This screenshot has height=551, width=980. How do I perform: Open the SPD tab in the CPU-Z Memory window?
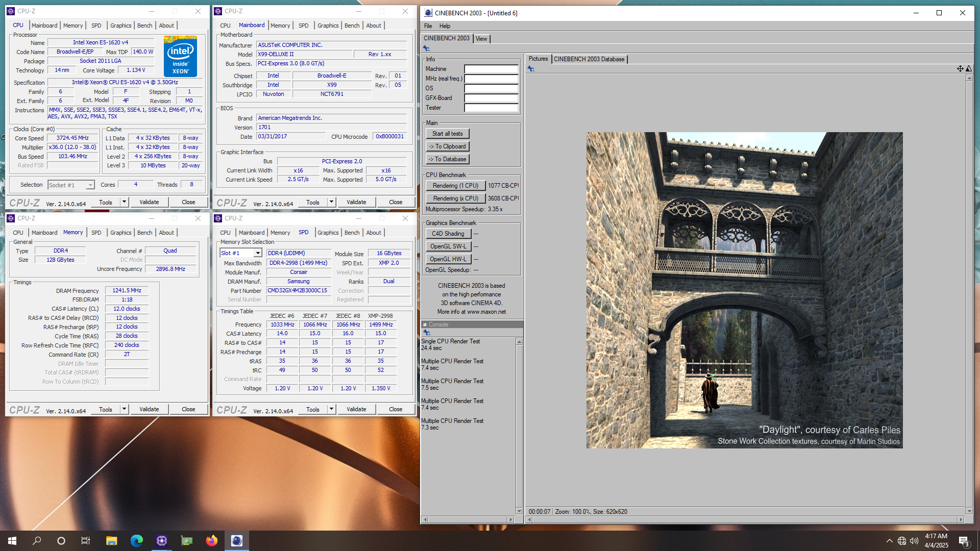point(96,233)
